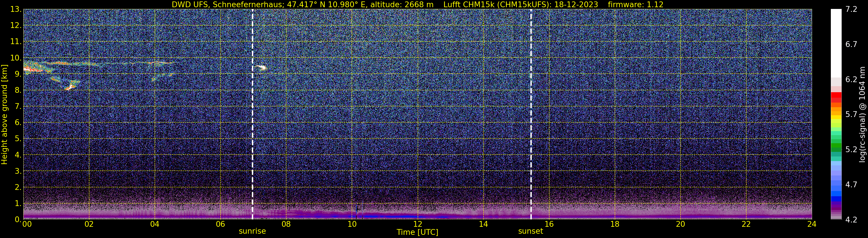
Task: Click the "3." height axis tick label
Action: click(x=18, y=171)
